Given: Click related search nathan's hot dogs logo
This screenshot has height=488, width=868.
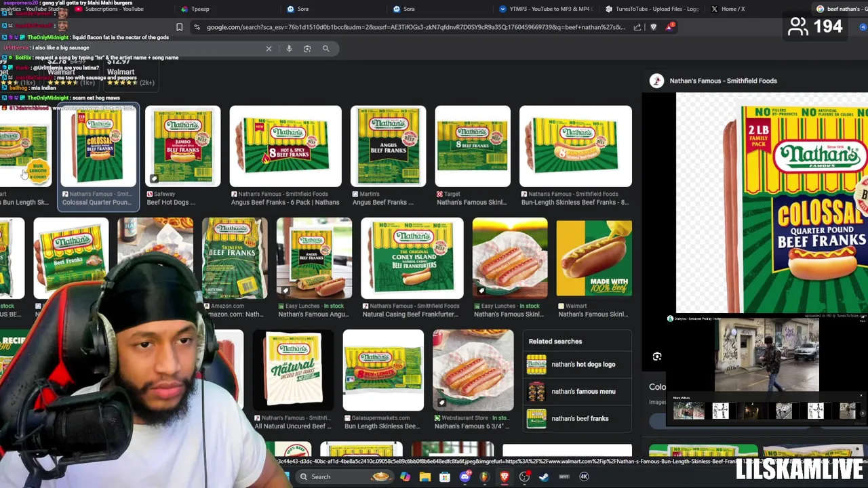Looking at the screenshot, I should point(578,365).
